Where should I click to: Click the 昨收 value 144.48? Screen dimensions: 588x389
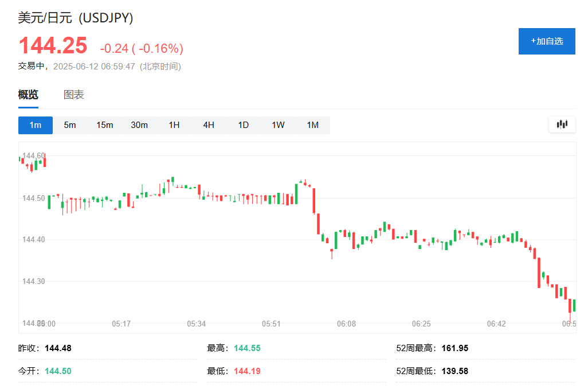coord(58,348)
